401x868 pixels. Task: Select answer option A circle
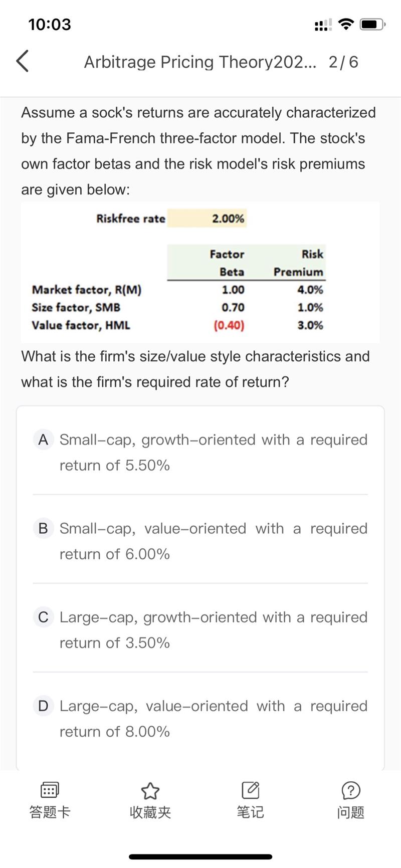[x=43, y=440]
